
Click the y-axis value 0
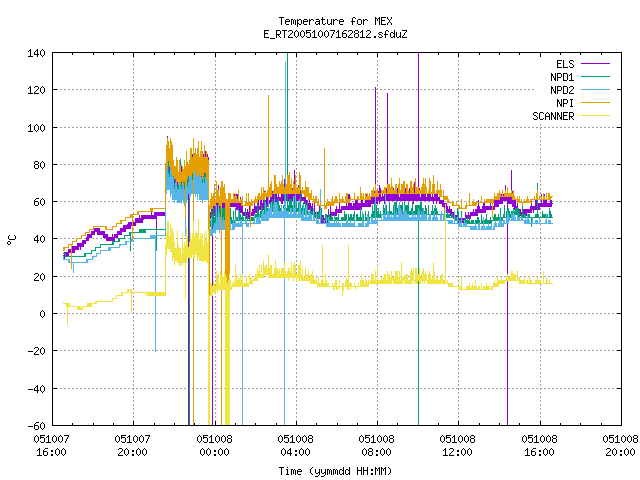coord(42,314)
